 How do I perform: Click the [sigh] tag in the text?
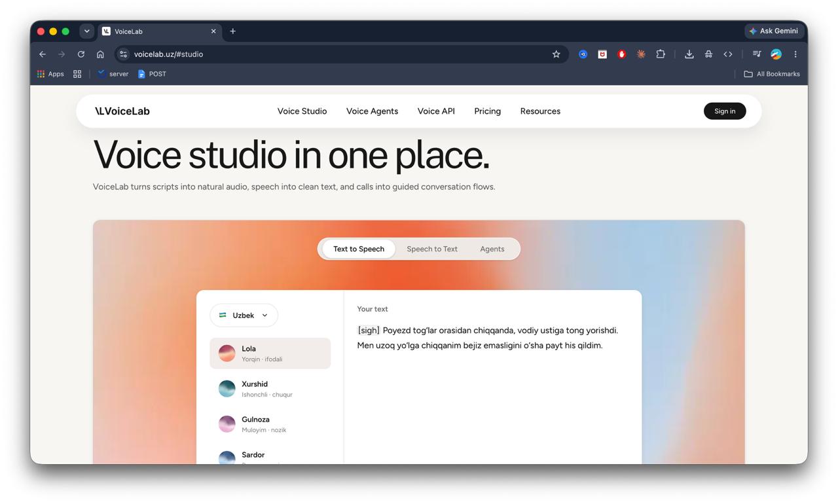(x=369, y=331)
